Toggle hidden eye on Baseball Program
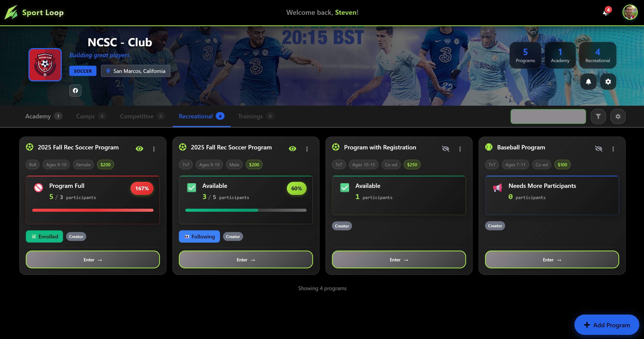The height and width of the screenshot is (339, 644). [599, 149]
